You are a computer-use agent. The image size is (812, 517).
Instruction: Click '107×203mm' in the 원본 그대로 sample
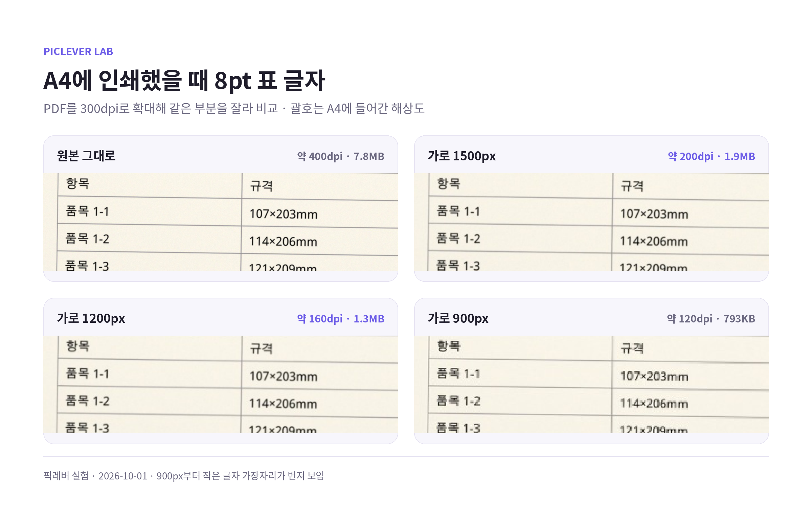point(284,214)
